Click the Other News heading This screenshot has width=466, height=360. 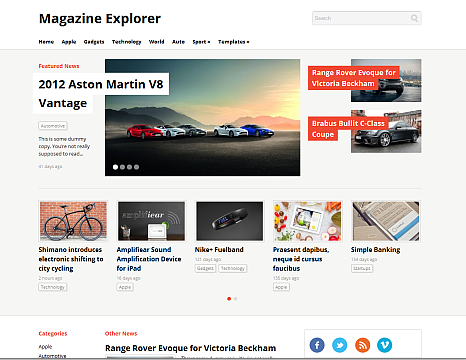121,333
